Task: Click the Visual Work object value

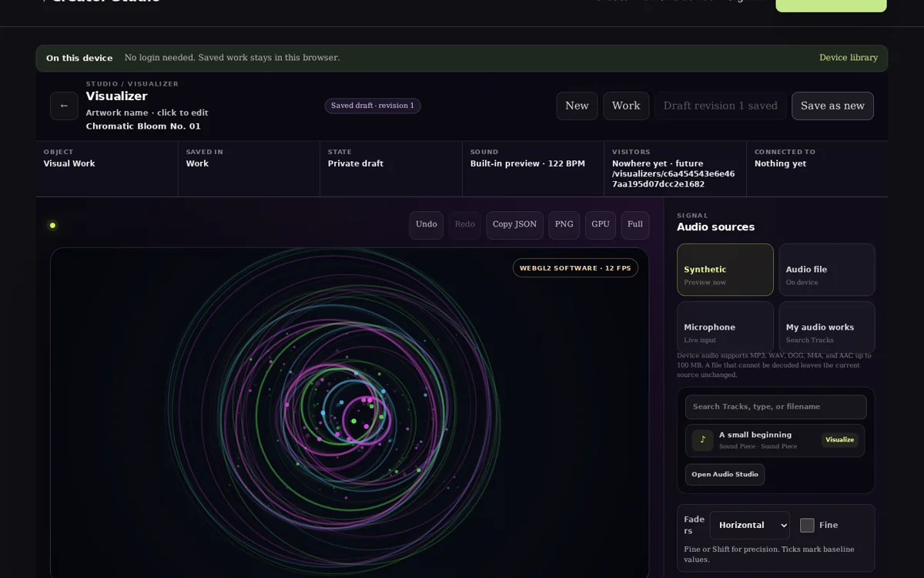Action: 69,163
